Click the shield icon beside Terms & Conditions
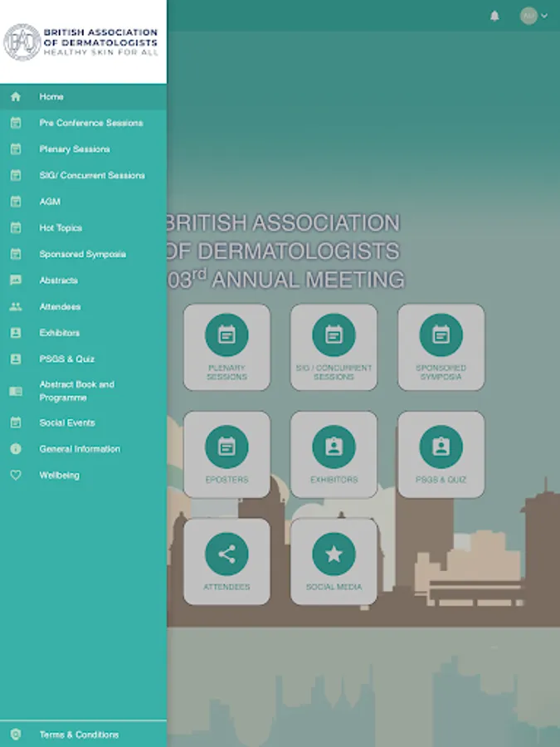Viewport: 560px width, 747px height. coord(16,735)
